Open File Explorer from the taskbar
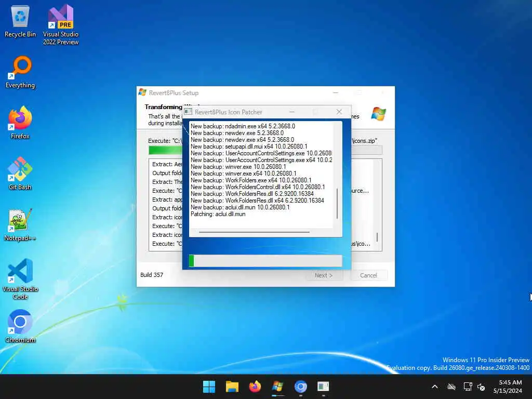This screenshot has height=399, width=532. pos(232,387)
